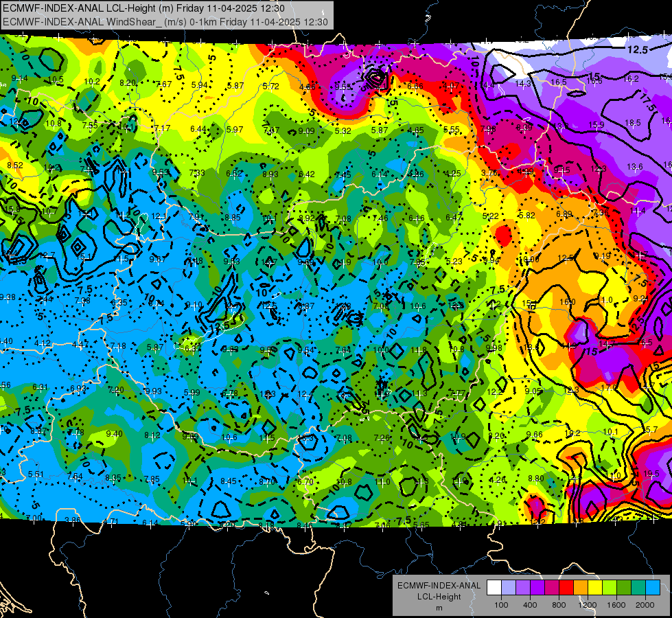Click the 16.2 grid value
The height and width of the screenshot is (618, 672).
coord(631,78)
